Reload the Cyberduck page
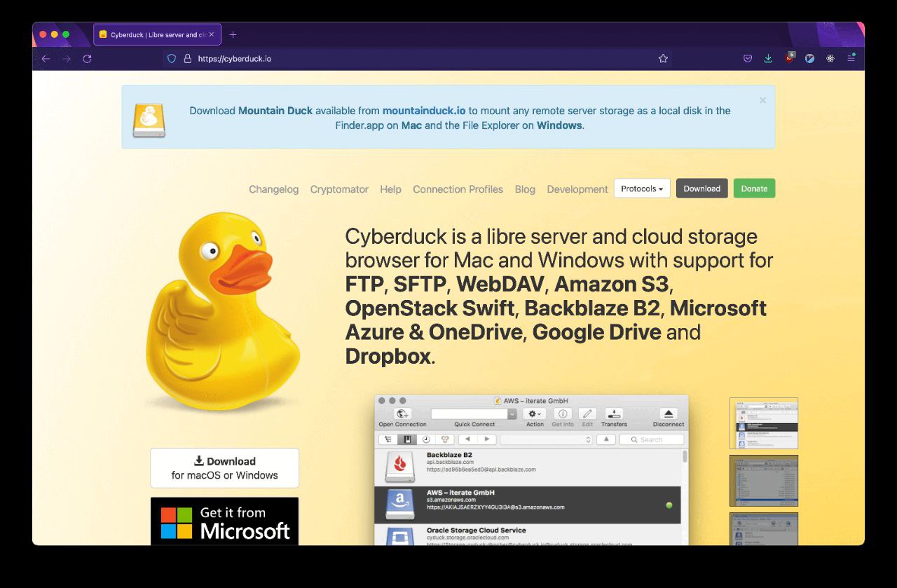Image resolution: width=897 pixels, height=588 pixels. click(87, 59)
